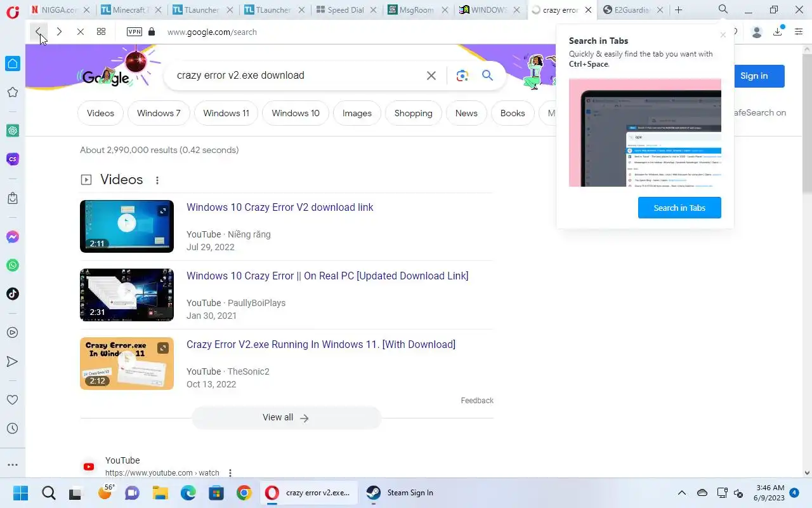Open Windows Start menu
The height and width of the screenshot is (508, 812).
20,493
